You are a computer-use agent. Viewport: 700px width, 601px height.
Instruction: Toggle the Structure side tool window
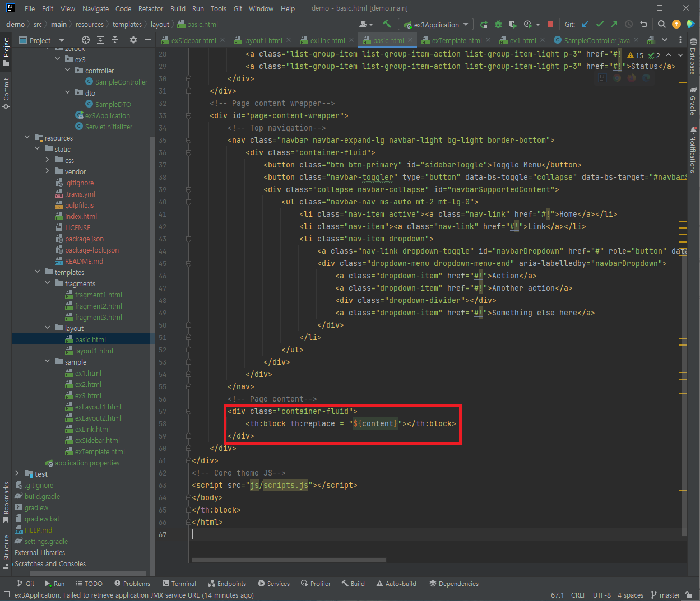6,552
